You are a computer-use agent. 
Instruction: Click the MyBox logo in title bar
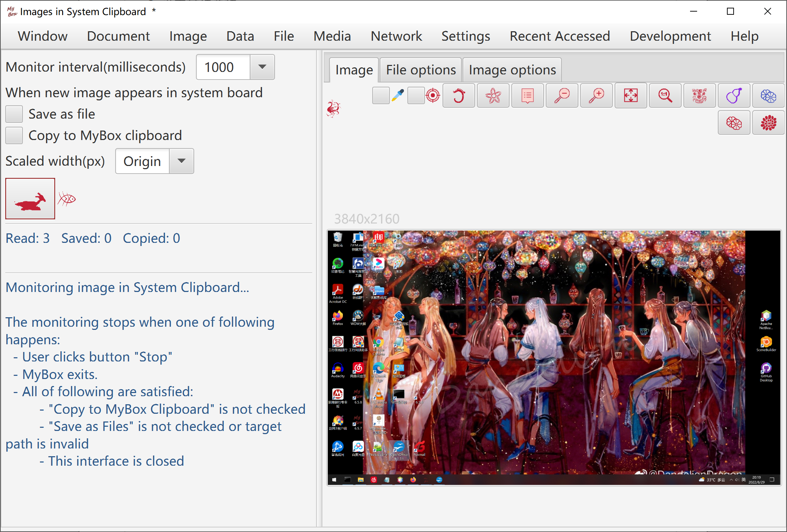pos(12,12)
